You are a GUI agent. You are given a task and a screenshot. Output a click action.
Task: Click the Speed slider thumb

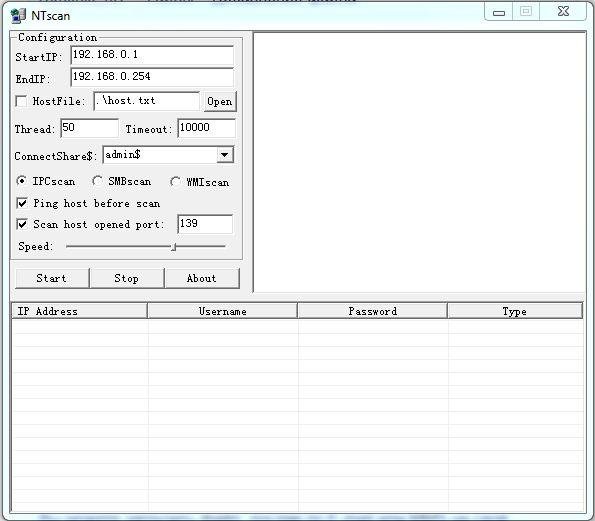(x=174, y=247)
